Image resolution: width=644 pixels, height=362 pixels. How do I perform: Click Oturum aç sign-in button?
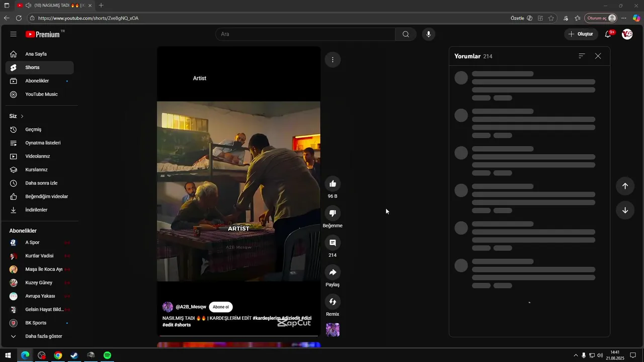click(x=601, y=18)
